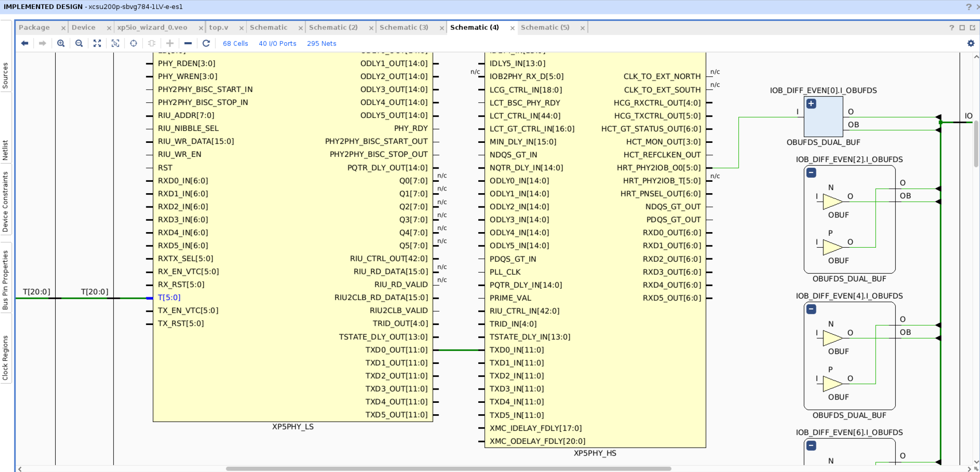Click Autofit Selection crosshair icon

133,43
